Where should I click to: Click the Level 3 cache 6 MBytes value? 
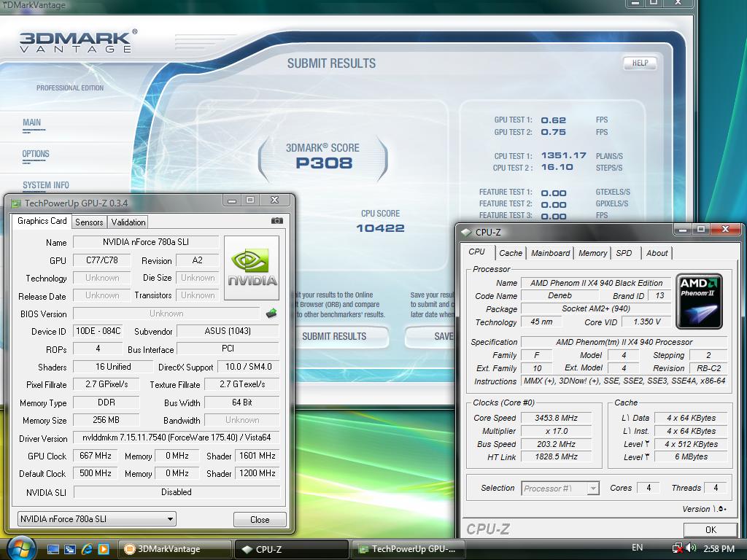(691, 456)
